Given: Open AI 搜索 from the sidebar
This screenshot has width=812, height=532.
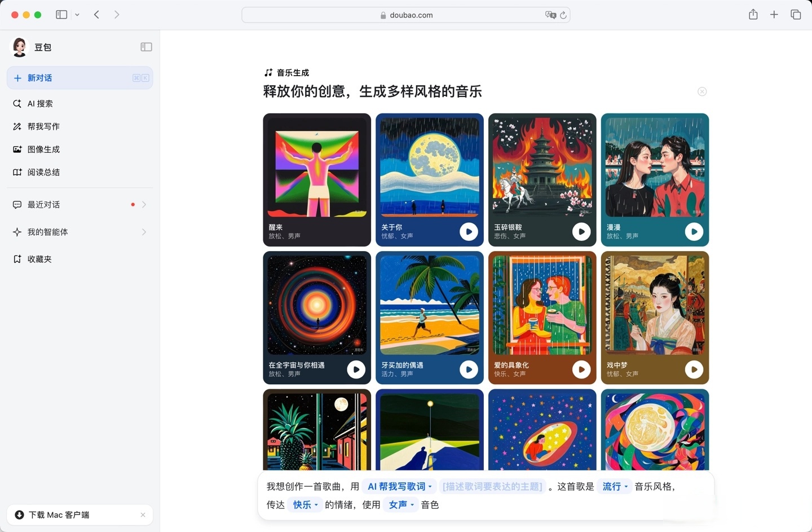Looking at the screenshot, I should (39, 103).
